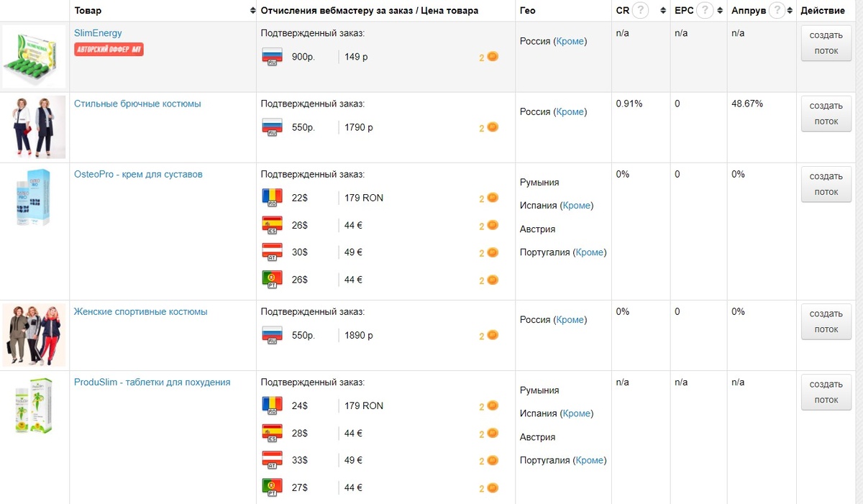Click the Авторский оффер M1 red badge
863x504 pixels.
pos(109,50)
